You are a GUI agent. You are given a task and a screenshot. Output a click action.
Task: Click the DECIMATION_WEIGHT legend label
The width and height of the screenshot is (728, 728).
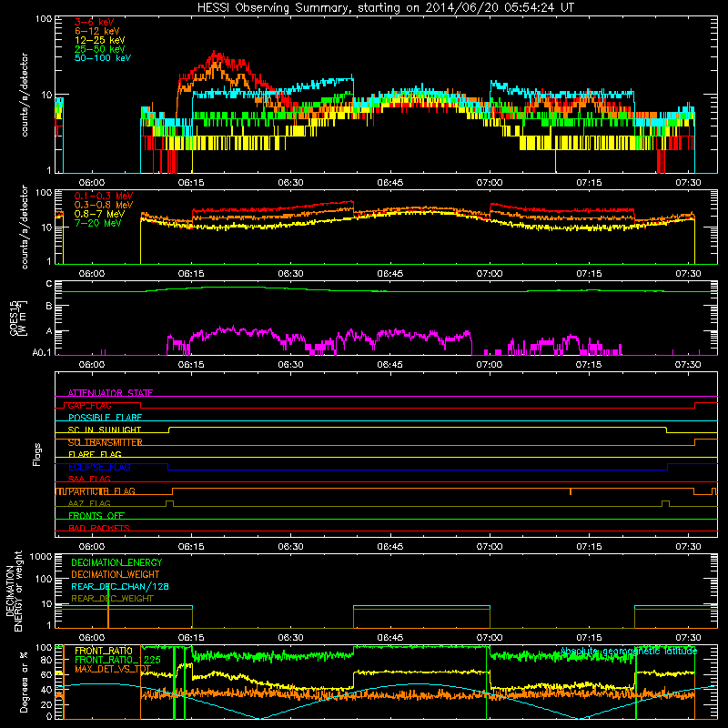[116, 575]
